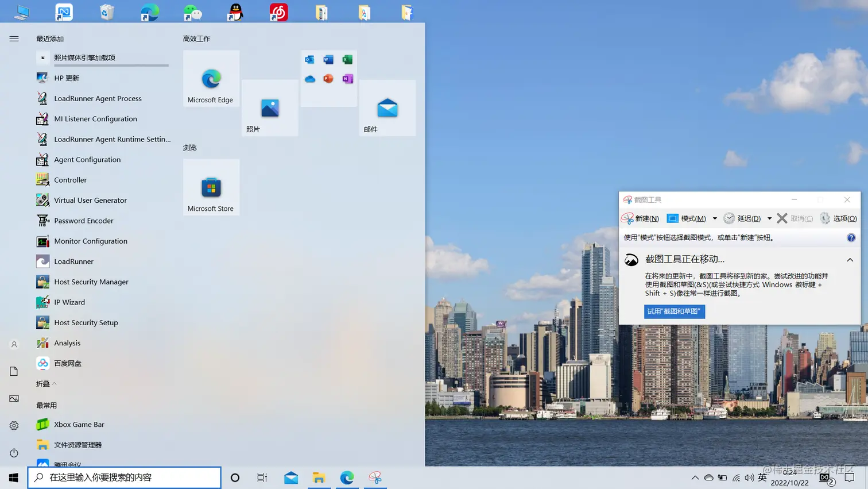This screenshot has width=868, height=489.
Task: Click 新建(N) in the 截图工具 toolbar
Action: pos(641,218)
